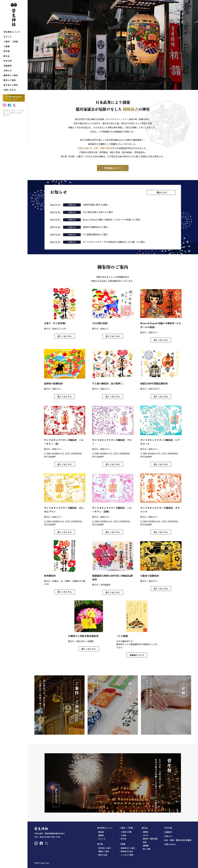Go to 交通案内 from the sidebar
The height and width of the screenshot is (868, 198).
[8, 66]
